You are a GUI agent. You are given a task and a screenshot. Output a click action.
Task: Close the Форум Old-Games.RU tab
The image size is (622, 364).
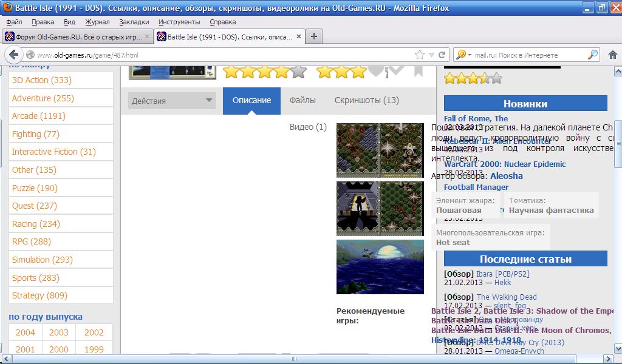coord(147,36)
